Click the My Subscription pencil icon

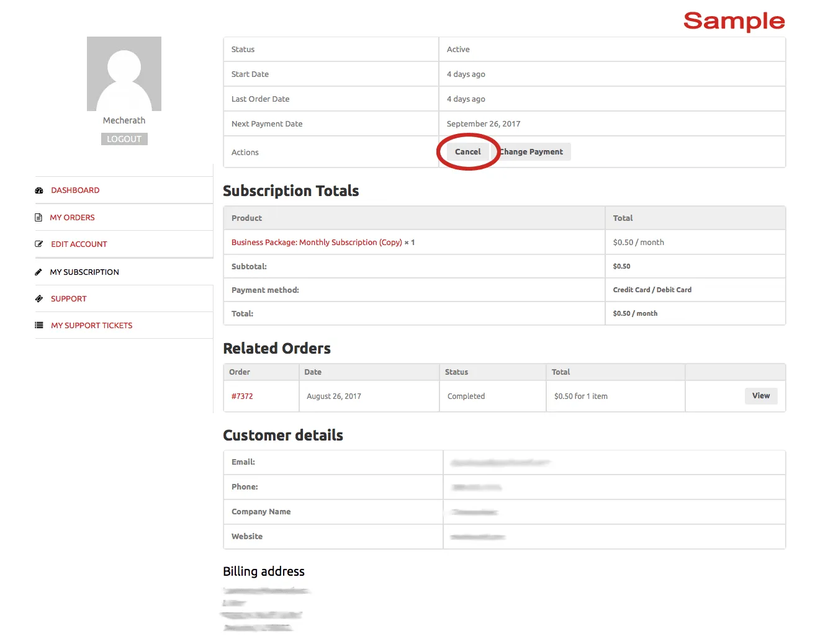point(38,272)
